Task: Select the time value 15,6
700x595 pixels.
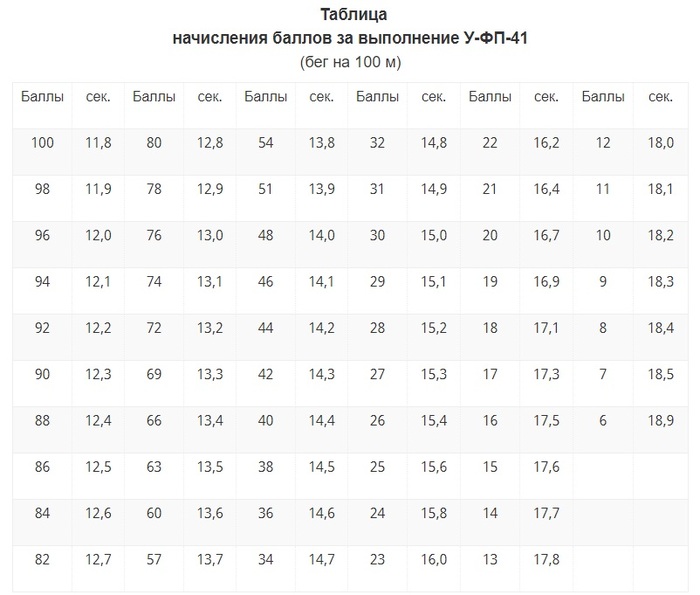Action: (x=434, y=467)
